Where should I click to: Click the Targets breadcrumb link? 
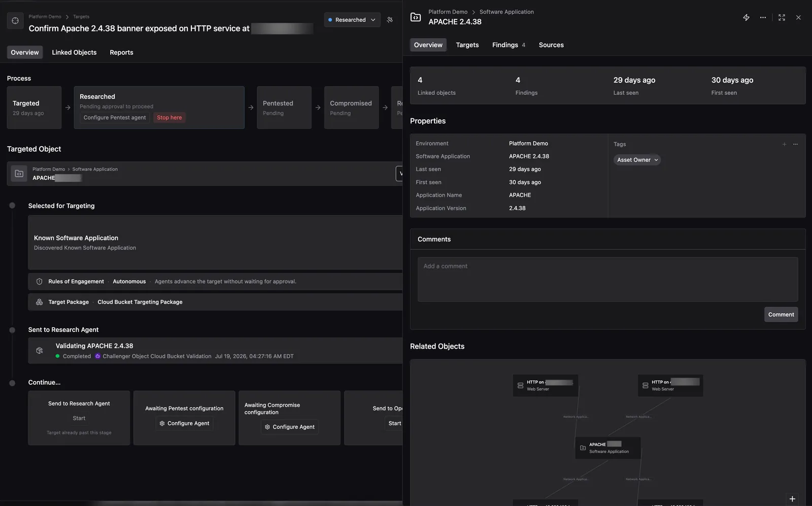(81, 17)
